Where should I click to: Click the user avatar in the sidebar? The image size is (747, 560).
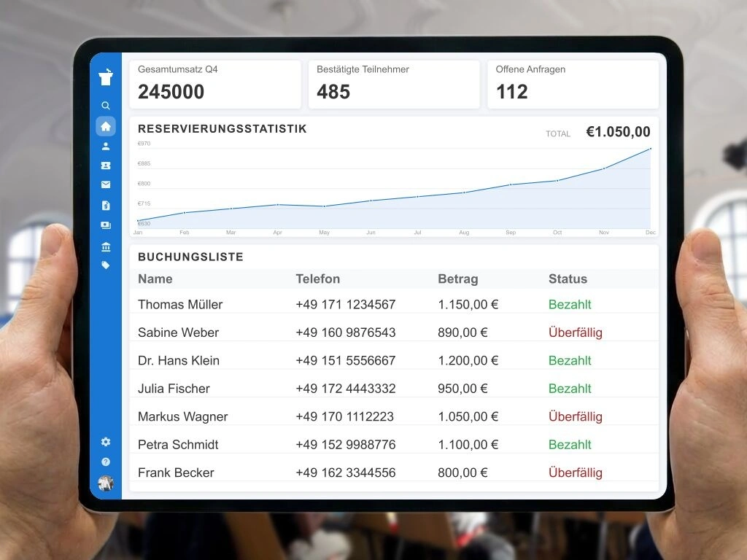pos(106,483)
